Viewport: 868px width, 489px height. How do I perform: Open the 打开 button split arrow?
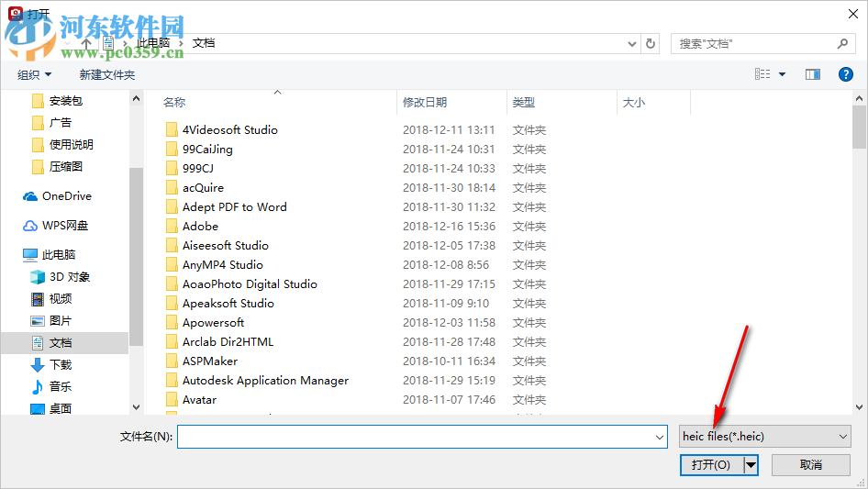[751, 465]
